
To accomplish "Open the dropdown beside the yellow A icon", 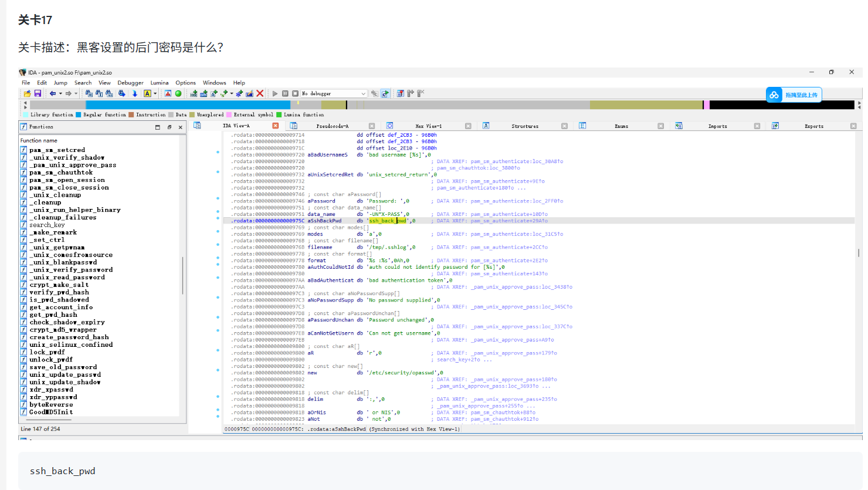I will 155,93.
